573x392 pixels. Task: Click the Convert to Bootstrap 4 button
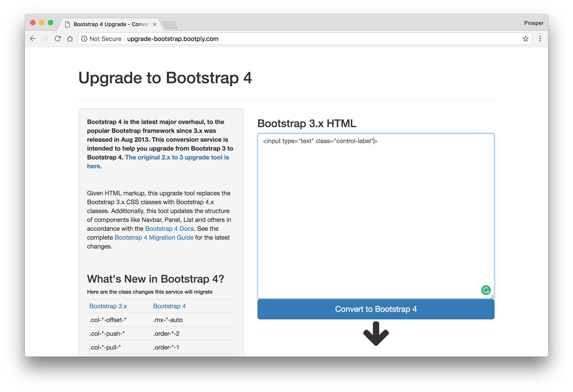tap(376, 309)
